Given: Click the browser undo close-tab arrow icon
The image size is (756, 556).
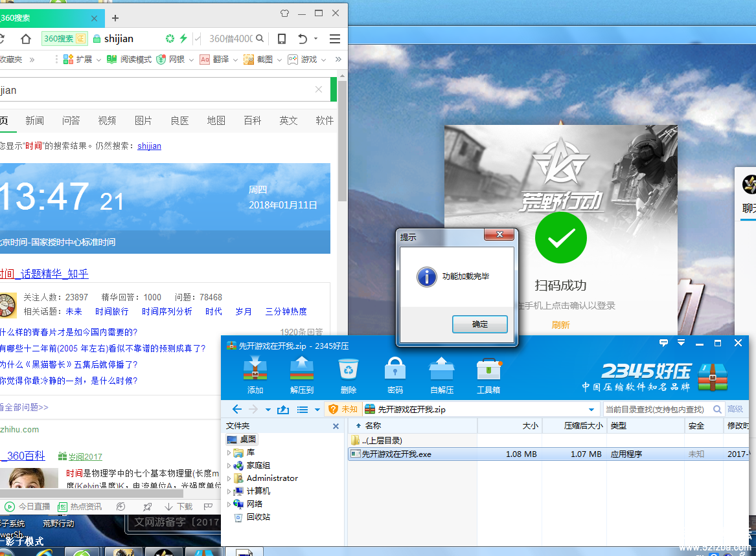Looking at the screenshot, I should click(303, 39).
